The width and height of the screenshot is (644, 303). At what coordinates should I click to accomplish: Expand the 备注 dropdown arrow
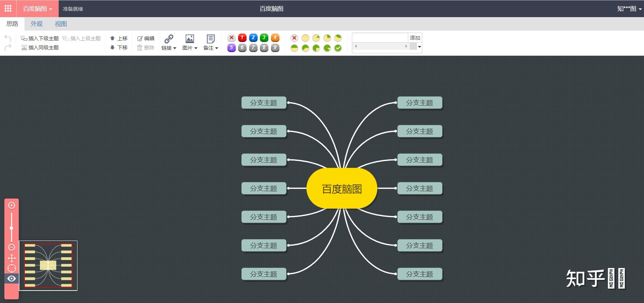[217, 48]
